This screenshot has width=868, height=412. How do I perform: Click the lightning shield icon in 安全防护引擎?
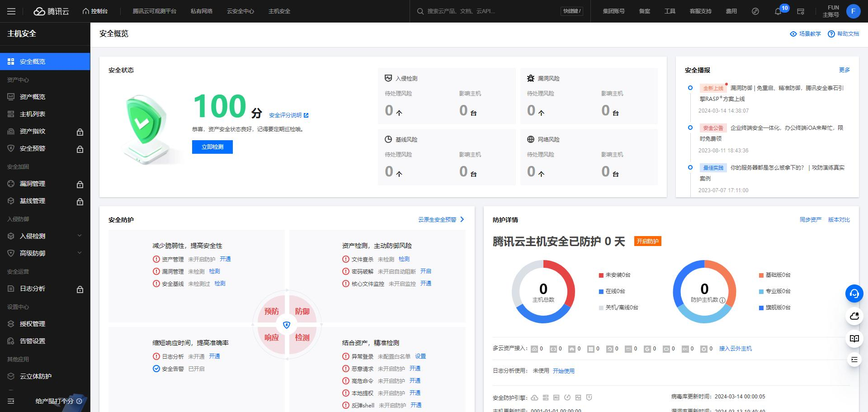[589, 398]
